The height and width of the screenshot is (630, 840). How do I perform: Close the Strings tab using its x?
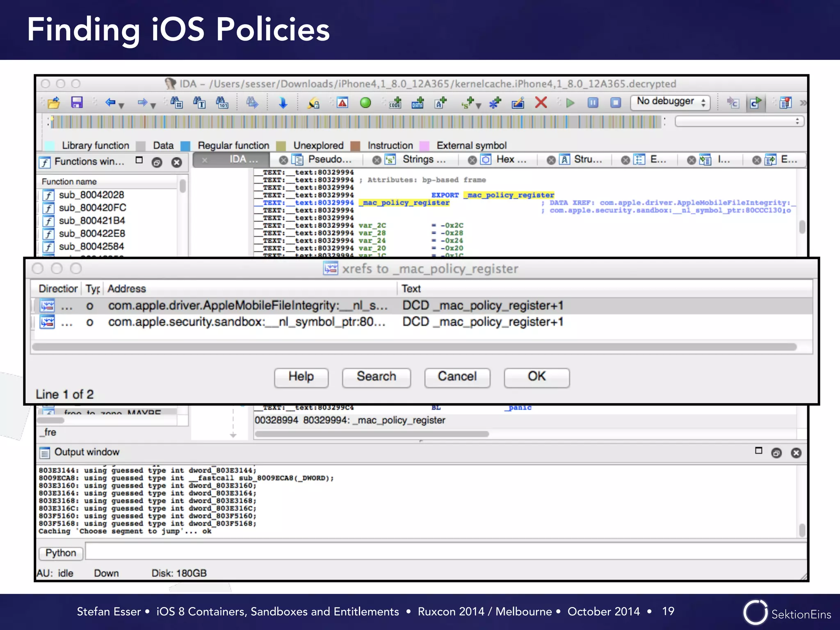click(377, 160)
